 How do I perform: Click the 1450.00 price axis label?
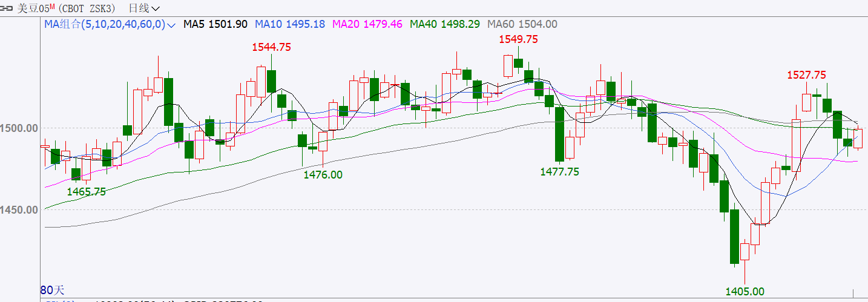tap(19, 210)
